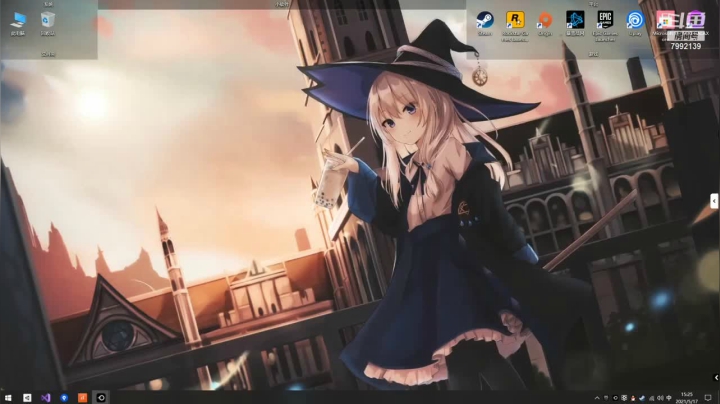Viewport: 720px width, 404px height.
Task: Open the blue map-pin taskbar app
Action: pos(64,398)
